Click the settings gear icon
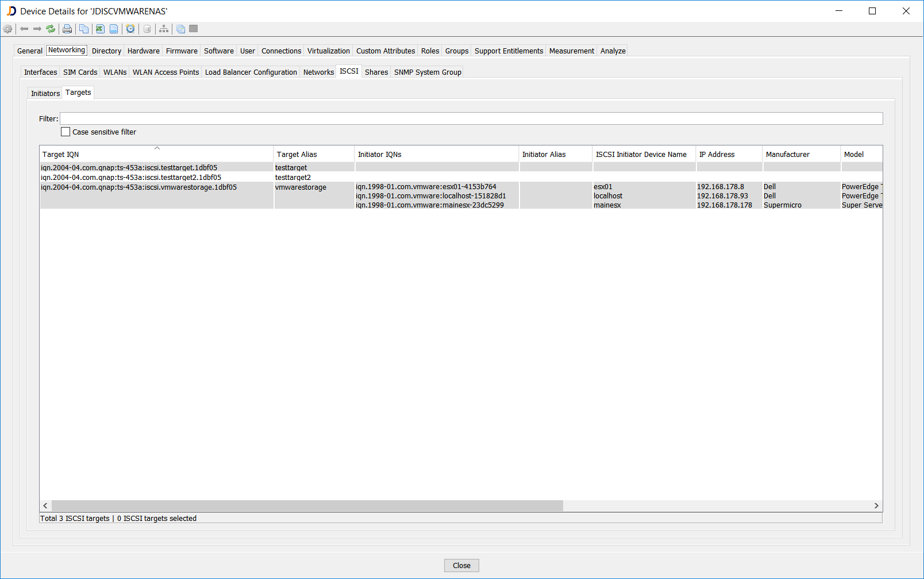Viewport: 924px width, 579px height. tap(7, 29)
